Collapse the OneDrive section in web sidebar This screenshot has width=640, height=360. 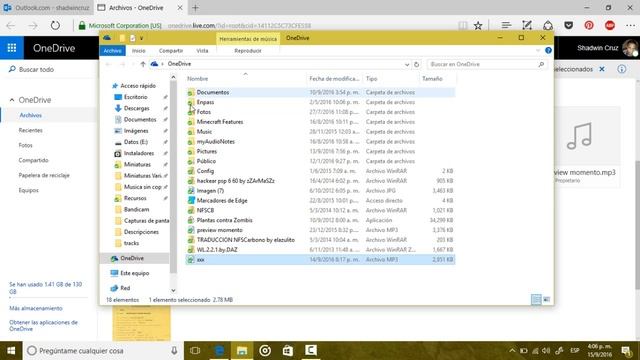(x=12, y=100)
